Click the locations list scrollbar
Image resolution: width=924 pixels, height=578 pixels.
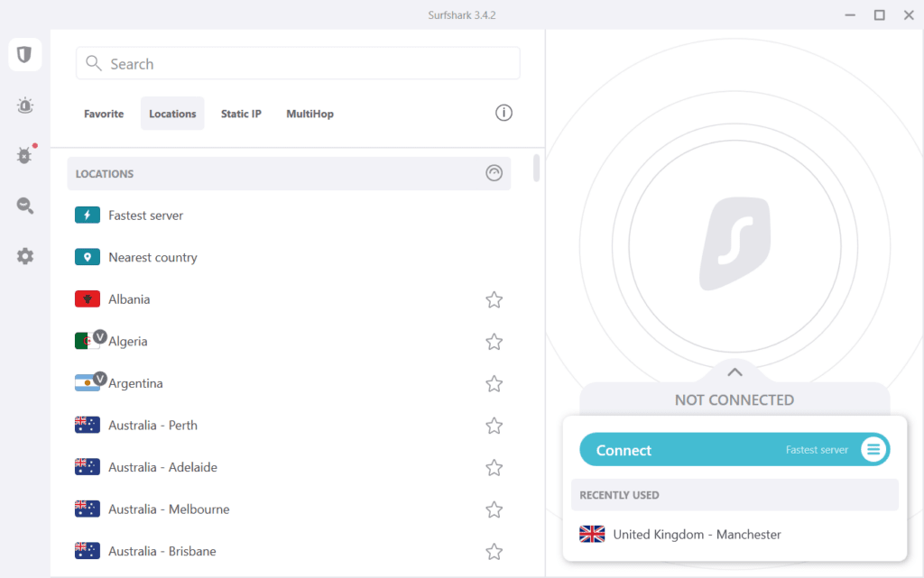click(x=537, y=168)
